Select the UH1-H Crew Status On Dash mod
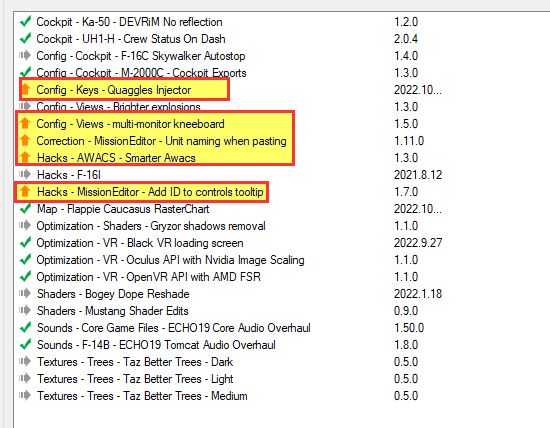 coord(131,39)
